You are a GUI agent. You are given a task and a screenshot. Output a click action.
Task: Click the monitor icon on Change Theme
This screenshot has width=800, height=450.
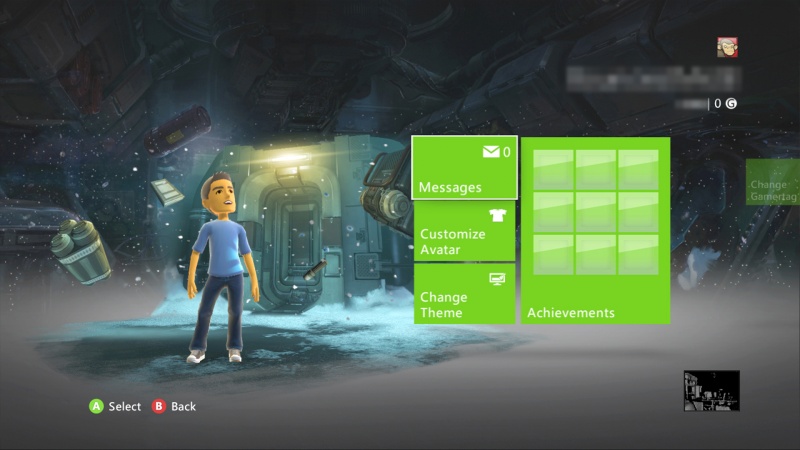click(x=497, y=279)
